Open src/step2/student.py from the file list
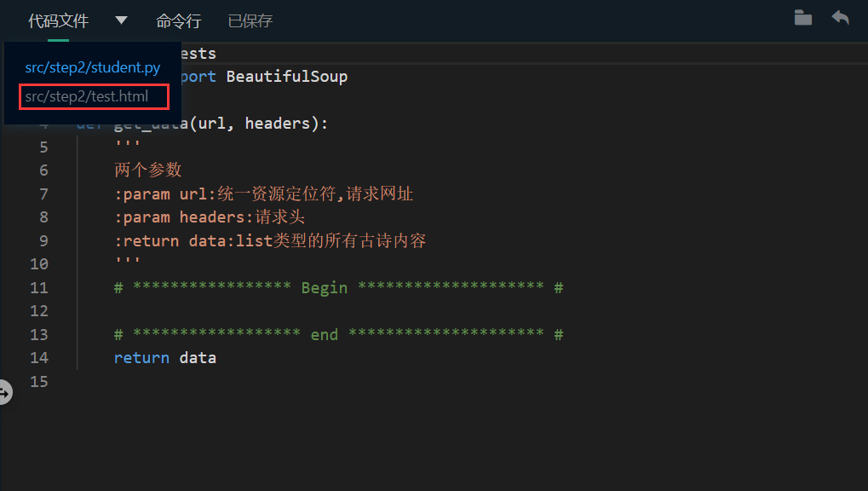This screenshot has width=868, height=491. tap(92, 66)
